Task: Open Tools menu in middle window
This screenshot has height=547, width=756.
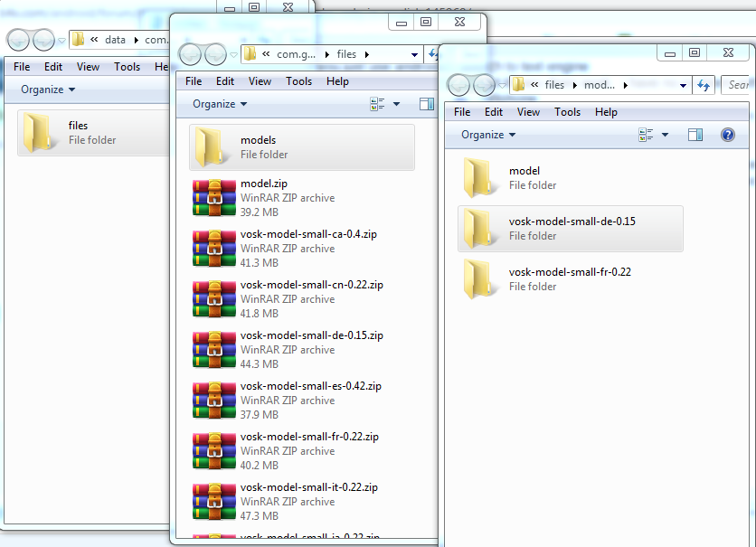Action: (298, 81)
